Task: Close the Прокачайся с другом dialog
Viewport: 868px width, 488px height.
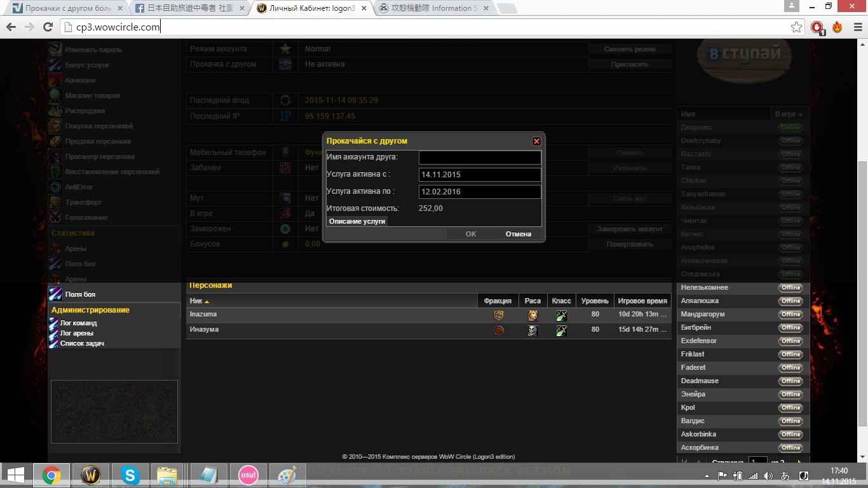Action: 536,141
